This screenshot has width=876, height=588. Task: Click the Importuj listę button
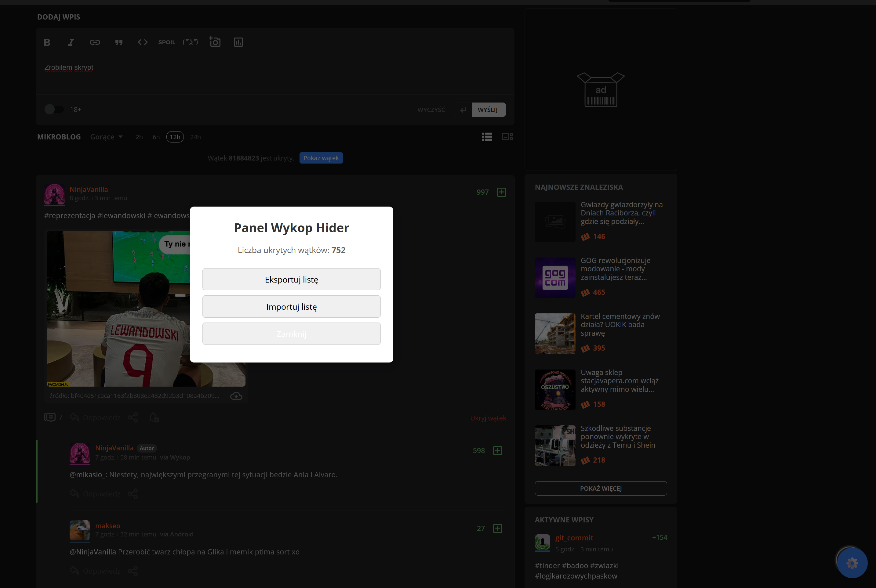(292, 307)
